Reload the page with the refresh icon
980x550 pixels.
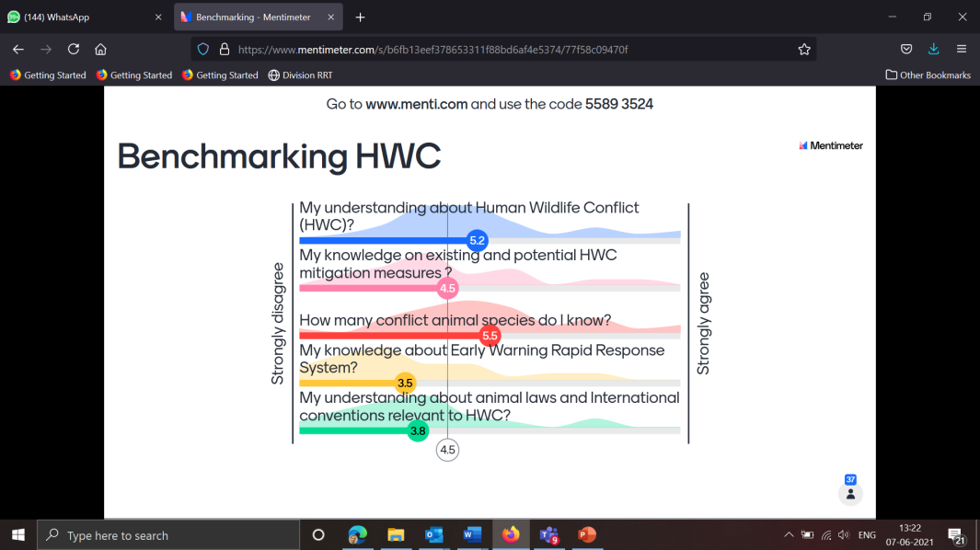point(74,50)
